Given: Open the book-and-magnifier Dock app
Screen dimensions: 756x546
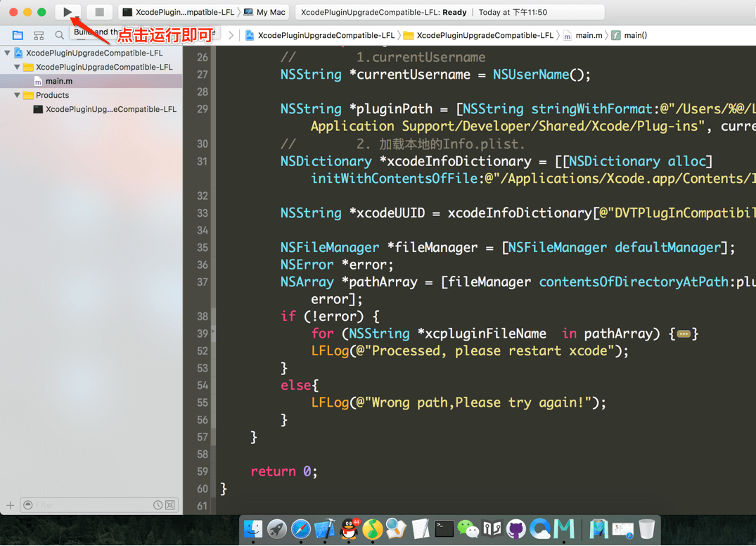Looking at the screenshot, I should [397, 529].
